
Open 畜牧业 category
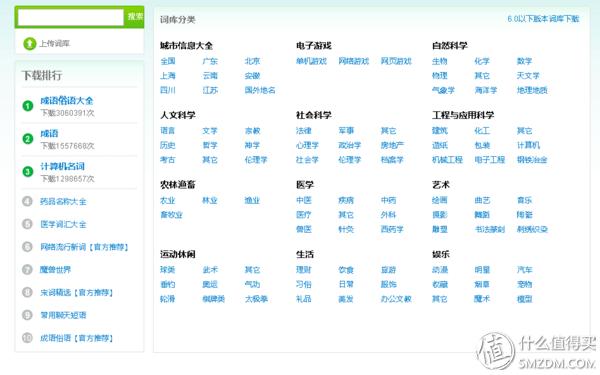[x=171, y=215]
